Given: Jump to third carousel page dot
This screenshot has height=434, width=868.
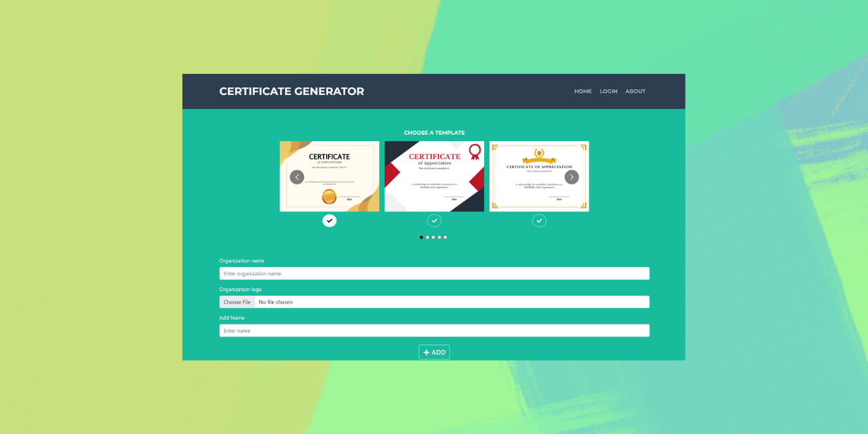Looking at the screenshot, I should click(x=433, y=237).
